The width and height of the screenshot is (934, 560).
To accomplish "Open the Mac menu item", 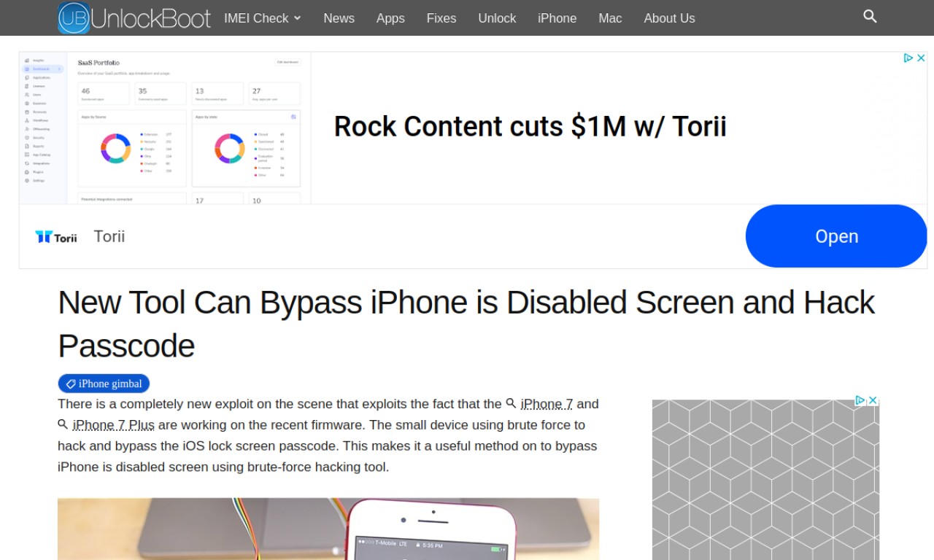I will click(x=610, y=18).
